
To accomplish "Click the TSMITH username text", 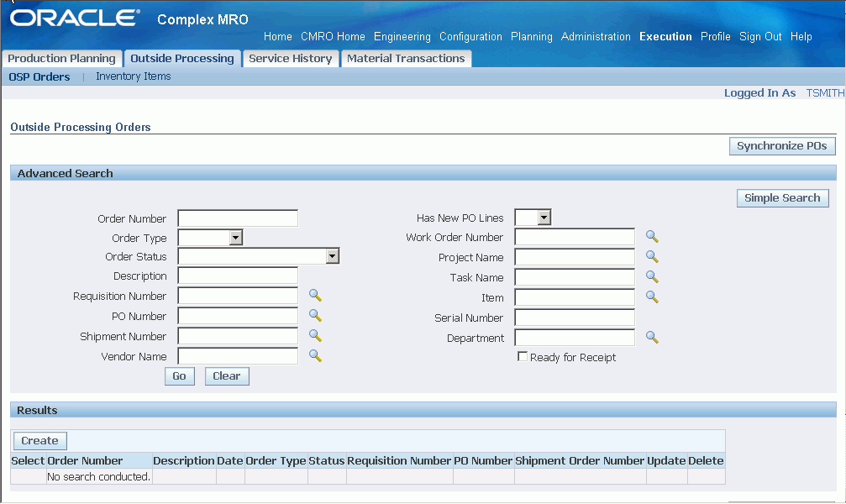I will tap(825, 92).
